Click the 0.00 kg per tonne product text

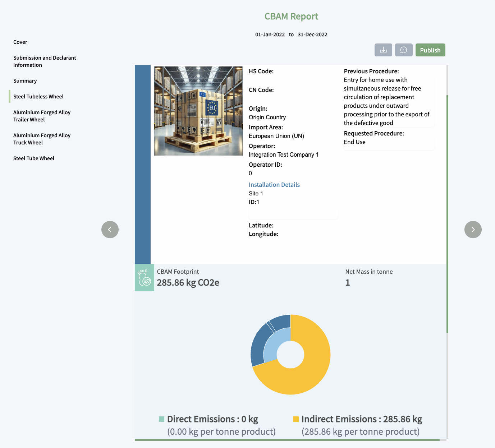[221, 431]
